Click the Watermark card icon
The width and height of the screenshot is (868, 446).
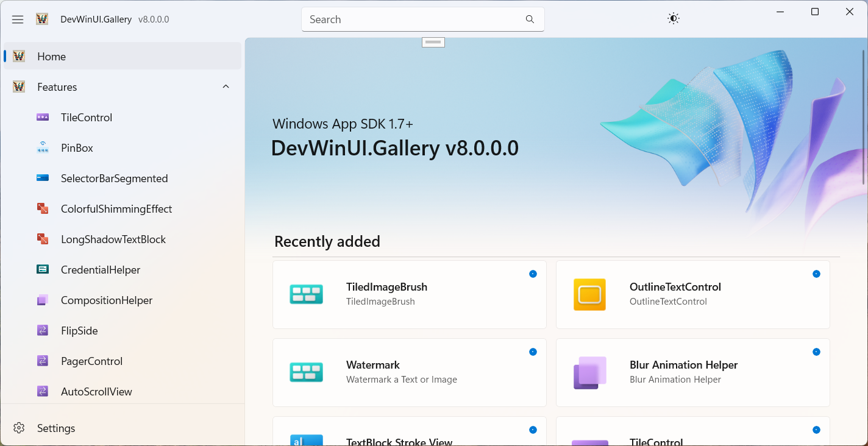[x=306, y=373]
